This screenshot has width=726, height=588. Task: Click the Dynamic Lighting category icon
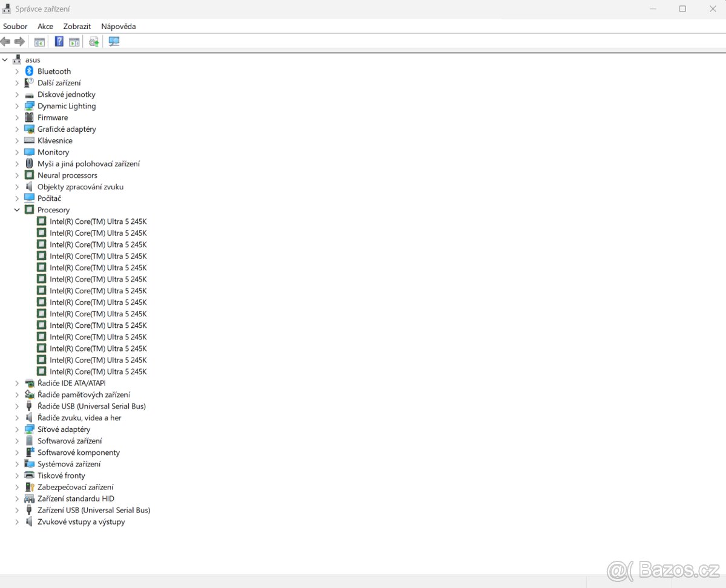click(29, 106)
